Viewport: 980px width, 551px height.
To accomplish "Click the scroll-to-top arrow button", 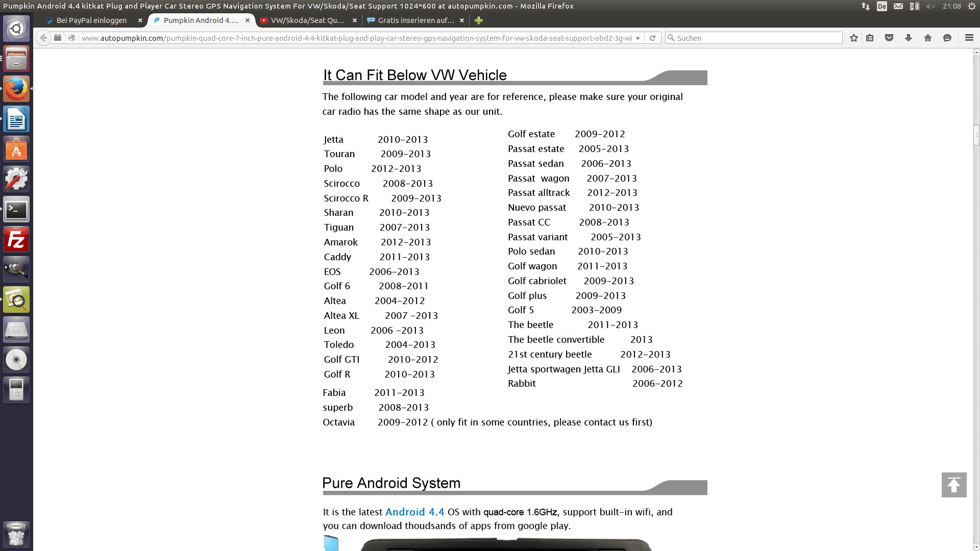I will pyautogui.click(x=954, y=485).
